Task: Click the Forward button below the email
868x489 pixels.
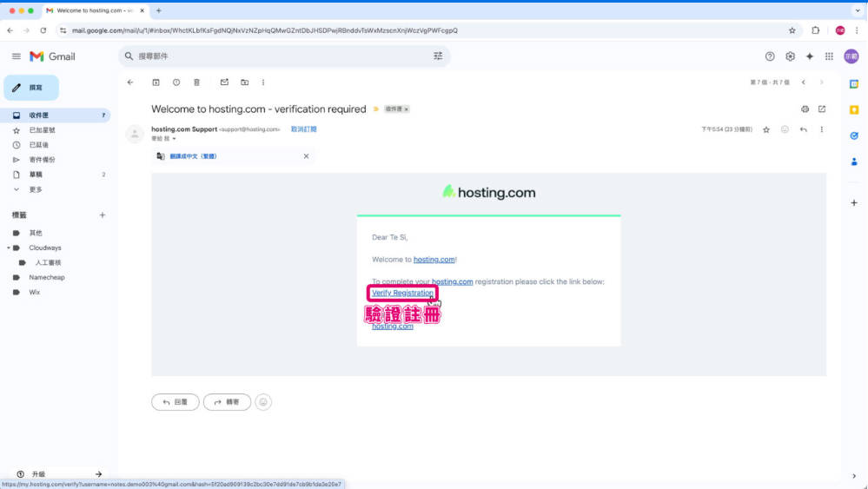Action: tap(227, 402)
